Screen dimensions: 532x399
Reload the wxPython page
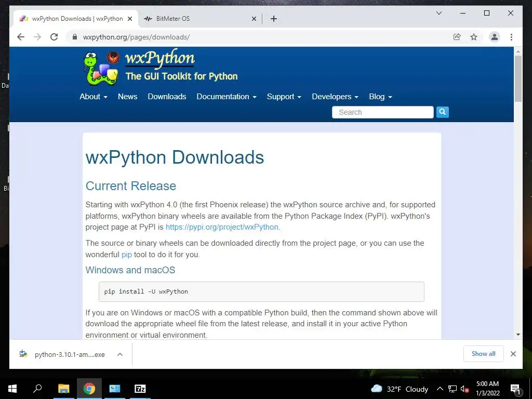coord(54,37)
